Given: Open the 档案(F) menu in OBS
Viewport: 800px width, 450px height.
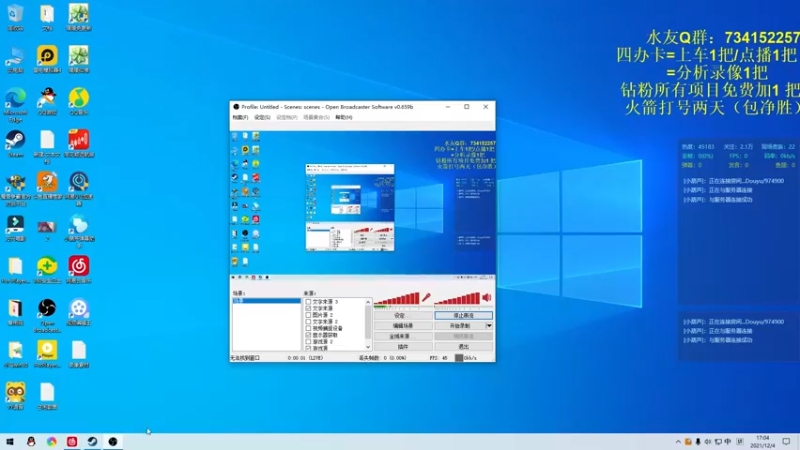Looking at the screenshot, I should pyautogui.click(x=240, y=117).
